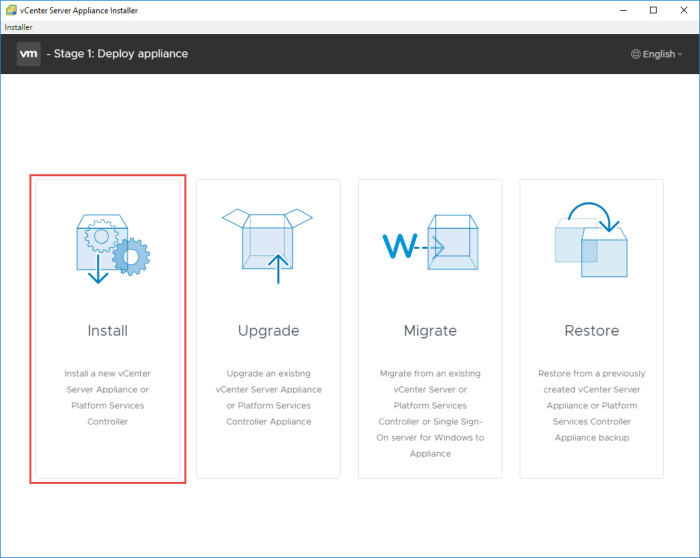Click the Restore card description text
Image resolution: width=700 pixels, height=558 pixels.
591,405
